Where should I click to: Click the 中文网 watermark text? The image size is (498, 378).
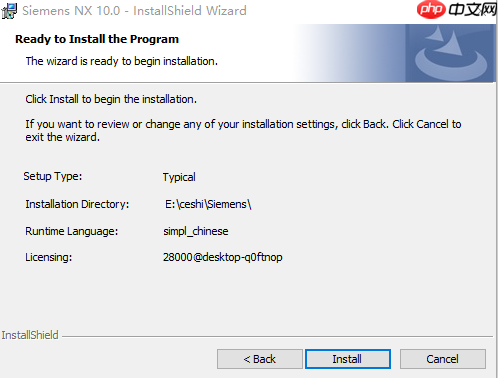(472, 9)
